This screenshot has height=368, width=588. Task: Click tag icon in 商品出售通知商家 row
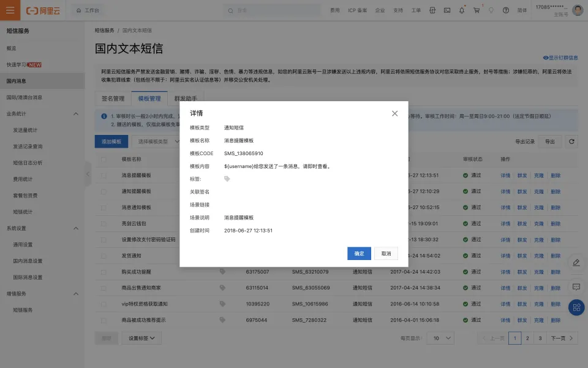click(222, 288)
